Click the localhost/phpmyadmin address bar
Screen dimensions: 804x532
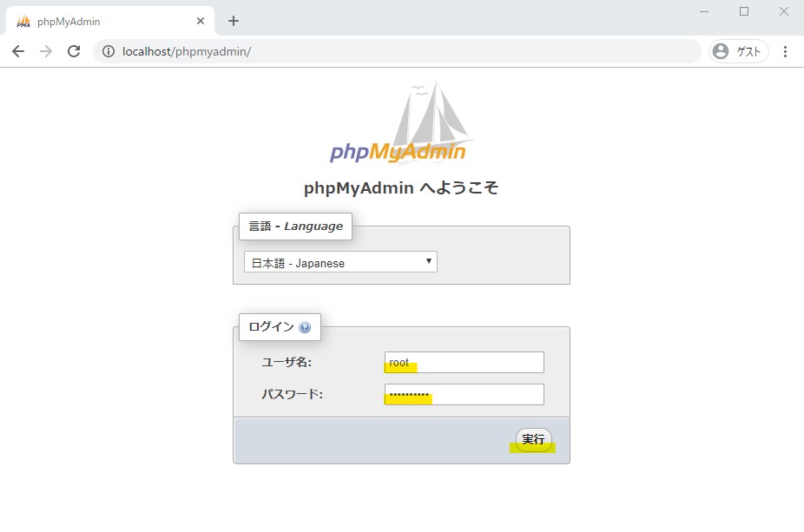[x=397, y=51]
